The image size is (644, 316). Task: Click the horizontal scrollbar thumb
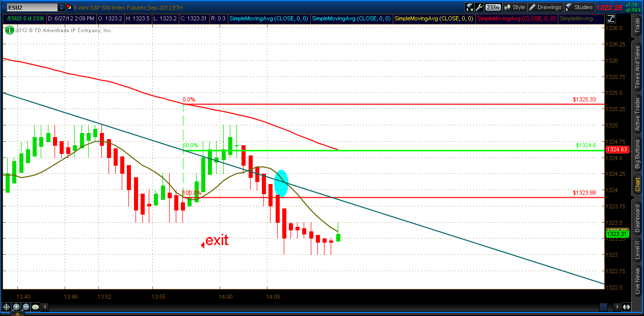(603, 307)
